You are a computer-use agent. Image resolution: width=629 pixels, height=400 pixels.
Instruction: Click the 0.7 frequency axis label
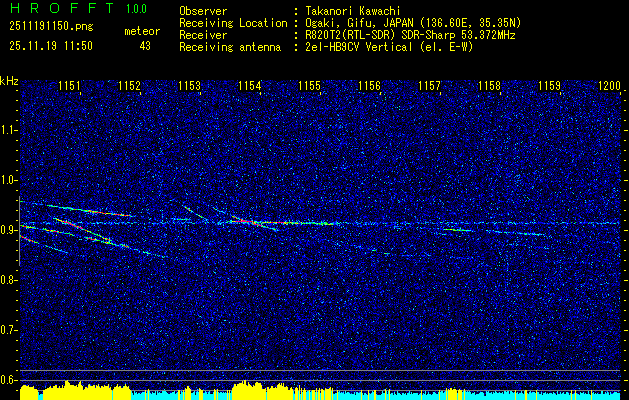8,330
